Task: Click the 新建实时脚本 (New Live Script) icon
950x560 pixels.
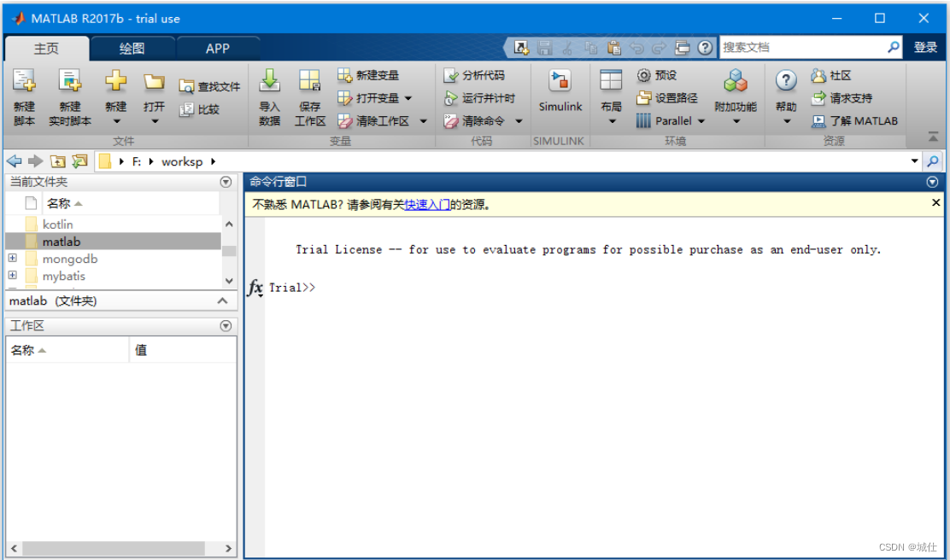Action: tap(70, 81)
